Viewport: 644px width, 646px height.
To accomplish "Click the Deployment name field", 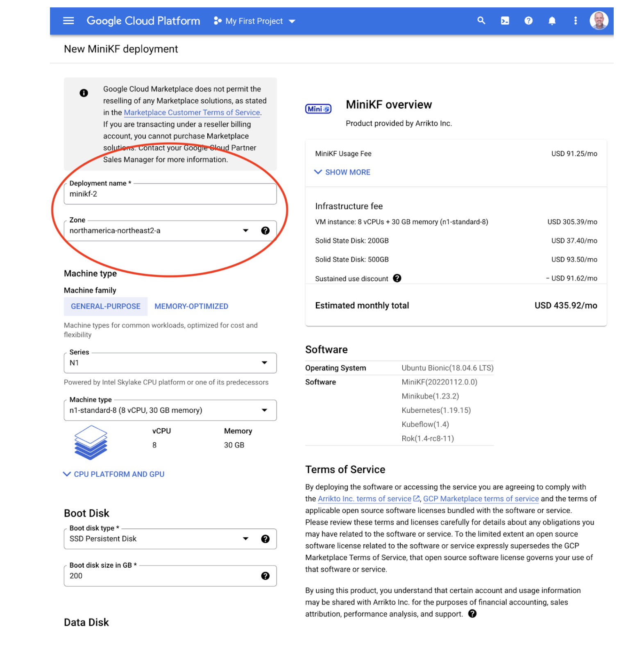I will pyautogui.click(x=170, y=194).
